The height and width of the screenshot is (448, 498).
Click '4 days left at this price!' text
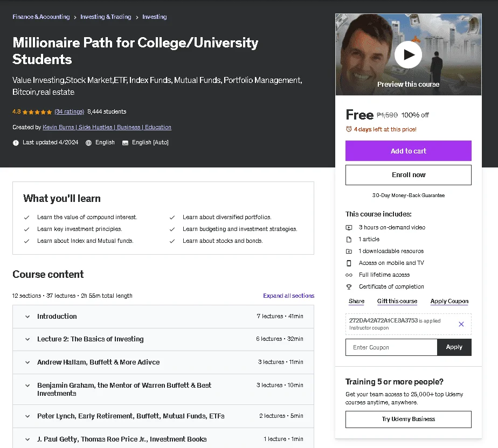(x=385, y=129)
